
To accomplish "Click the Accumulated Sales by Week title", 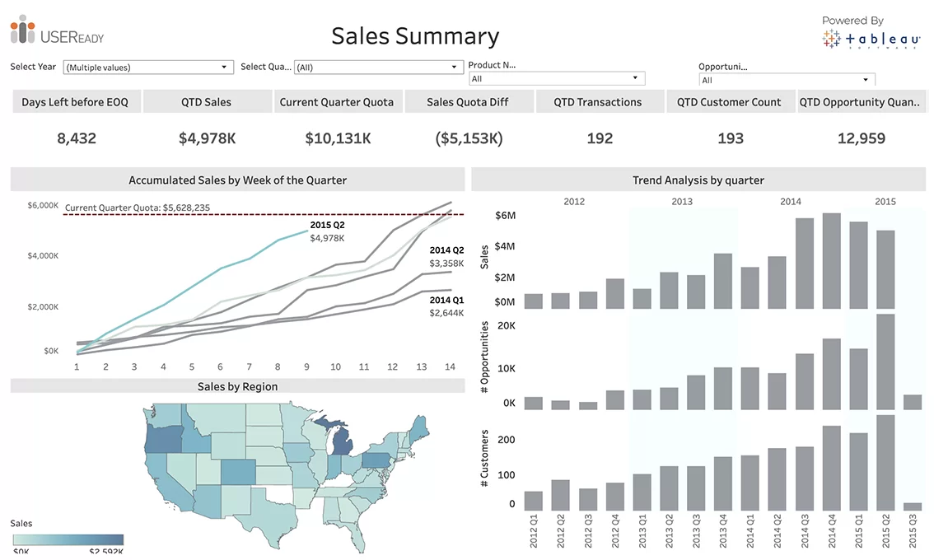I will [238, 180].
